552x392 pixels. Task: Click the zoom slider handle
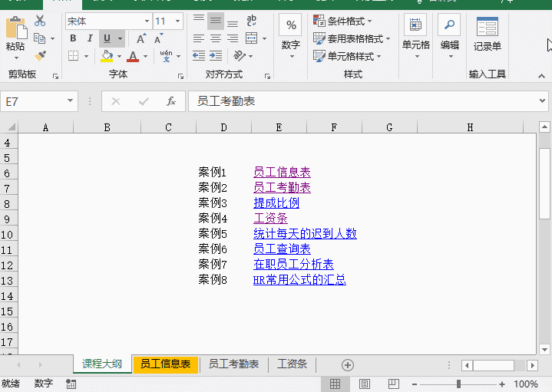point(458,384)
